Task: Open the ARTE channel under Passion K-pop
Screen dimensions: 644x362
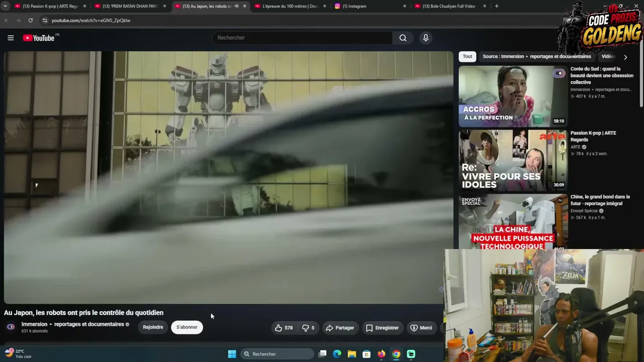Action: [576, 147]
